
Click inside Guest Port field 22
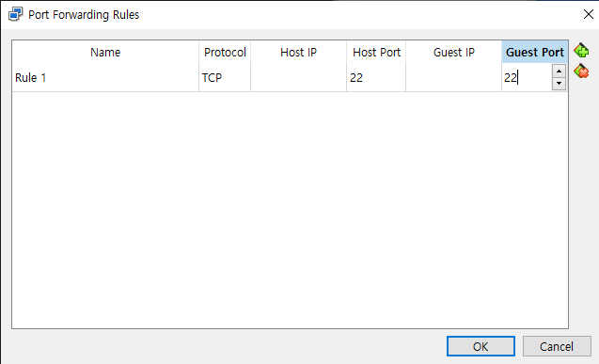(527, 77)
